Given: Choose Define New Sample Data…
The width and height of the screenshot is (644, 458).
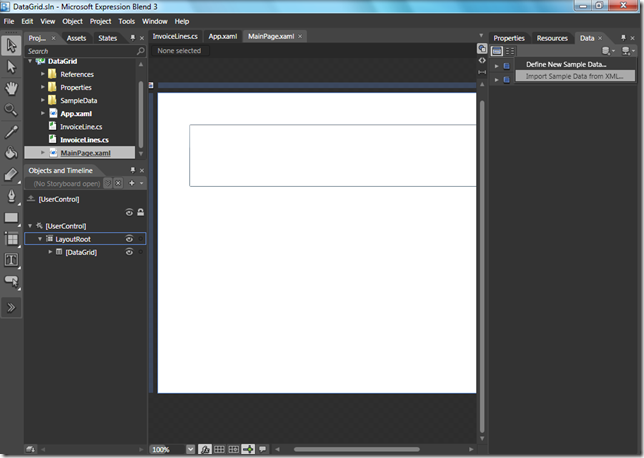Looking at the screenshot, I should click(566, 64).
